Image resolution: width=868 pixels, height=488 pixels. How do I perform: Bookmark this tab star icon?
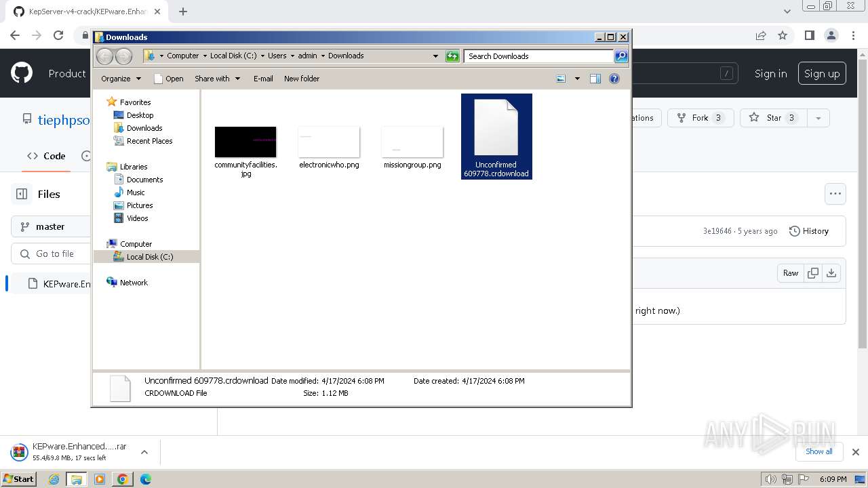(783, 35)
